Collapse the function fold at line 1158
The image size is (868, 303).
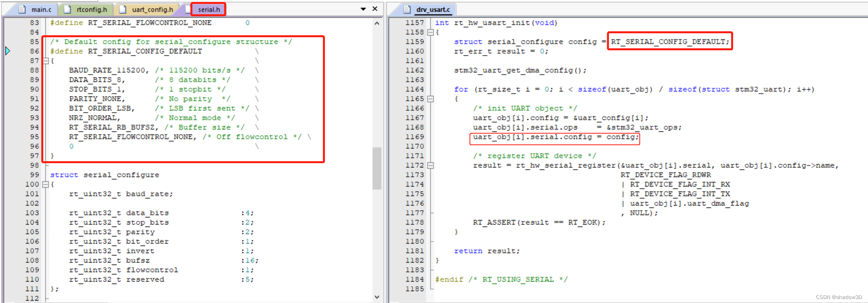[x=430, y=32]
